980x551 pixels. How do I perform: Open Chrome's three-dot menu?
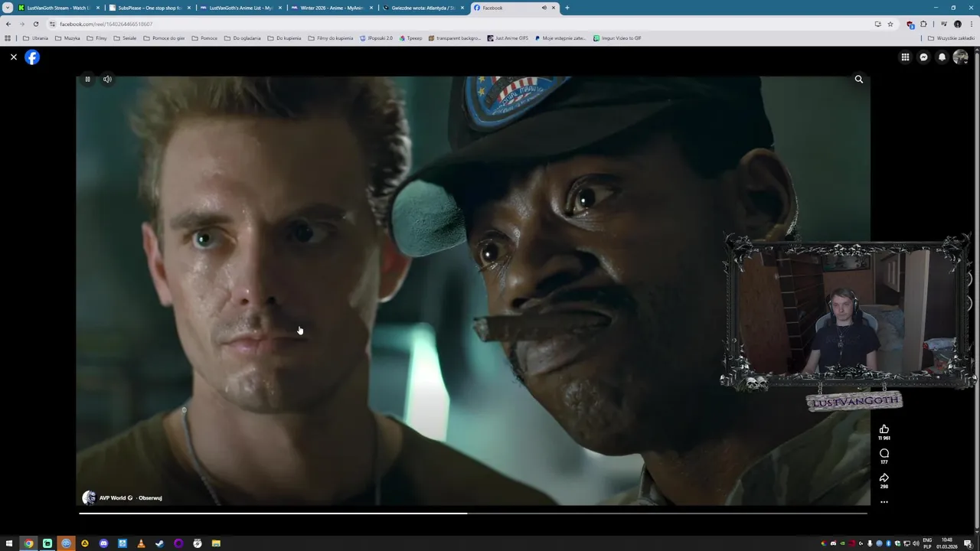click(971, 24)
